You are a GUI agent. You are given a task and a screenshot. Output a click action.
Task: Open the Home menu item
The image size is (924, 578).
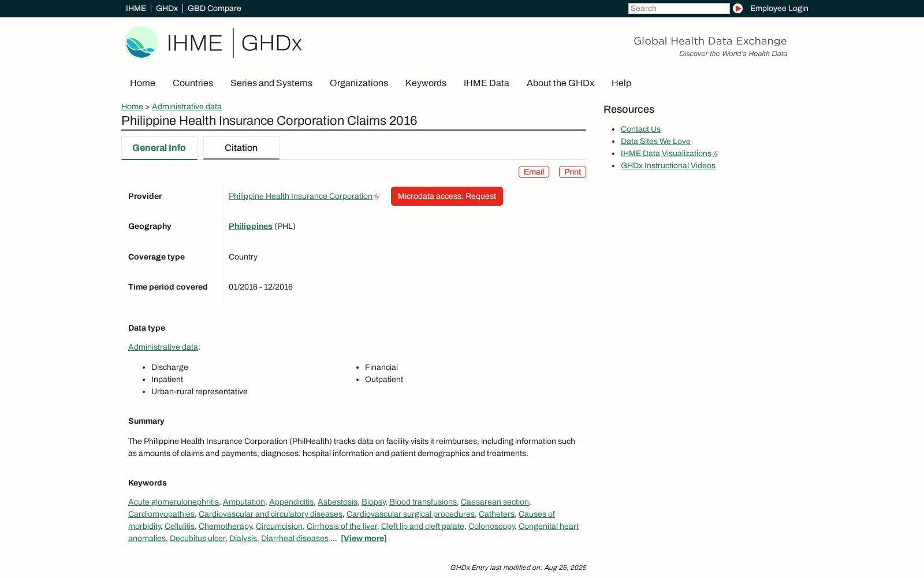tap(143, 83)
